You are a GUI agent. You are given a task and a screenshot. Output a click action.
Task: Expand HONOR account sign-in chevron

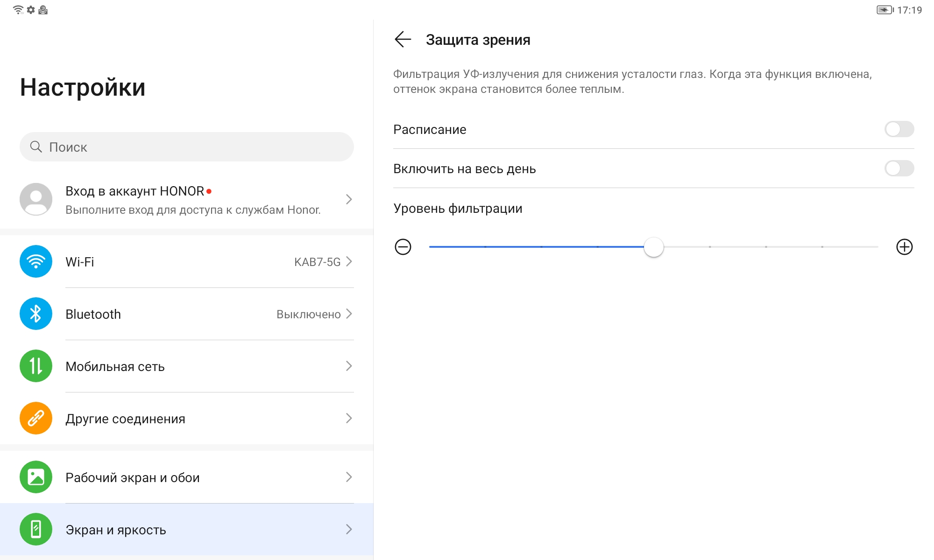tap(349, 199)
